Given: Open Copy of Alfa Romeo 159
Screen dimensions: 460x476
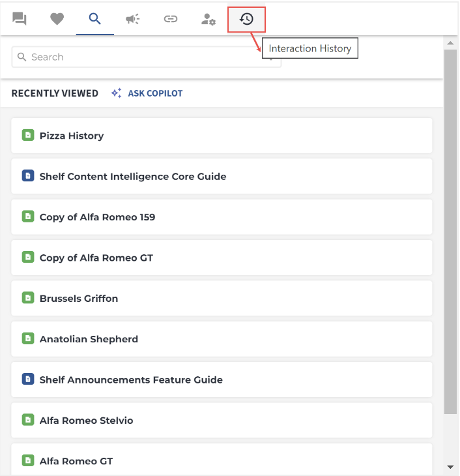Looking at the screenshot, I should 222,216.
